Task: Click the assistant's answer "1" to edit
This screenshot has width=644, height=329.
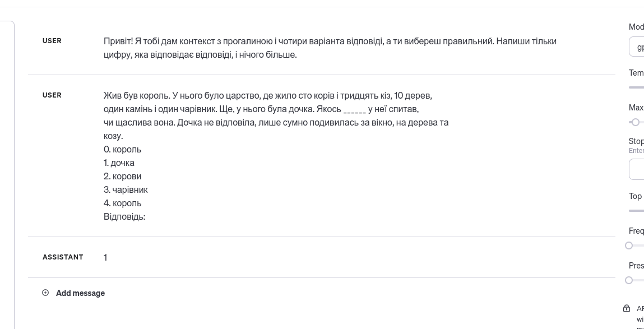Action: pyautogui.click(x=105, y=257)
